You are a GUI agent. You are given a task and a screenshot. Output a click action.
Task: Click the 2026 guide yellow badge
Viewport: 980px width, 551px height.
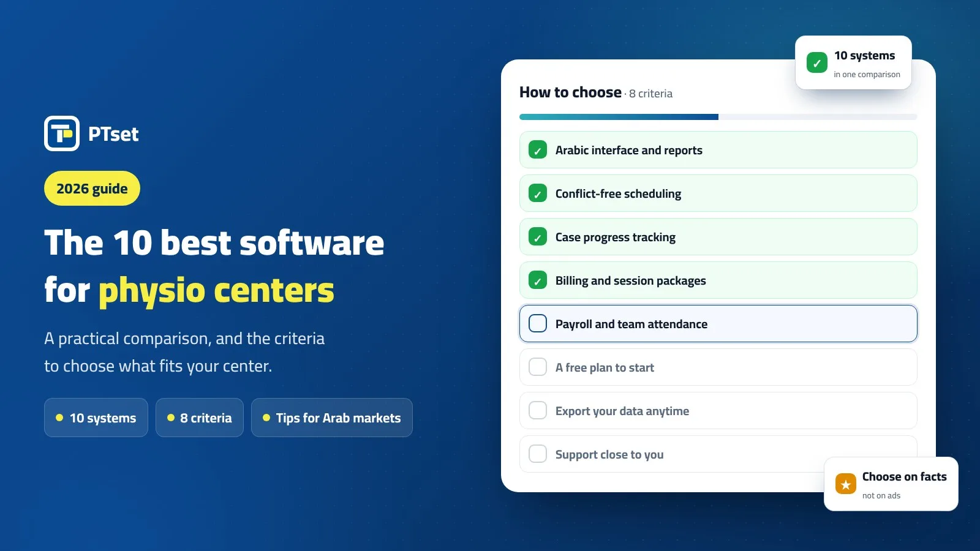[x=92, y=189]
